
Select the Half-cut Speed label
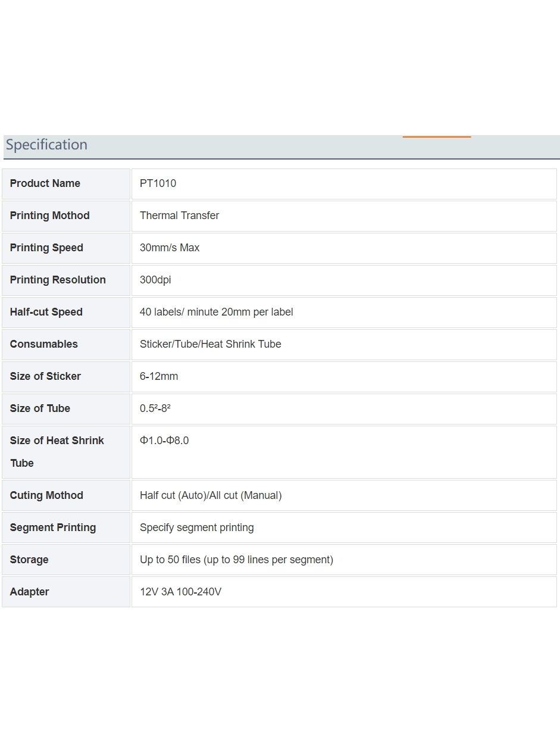click(x=46, y=312)
